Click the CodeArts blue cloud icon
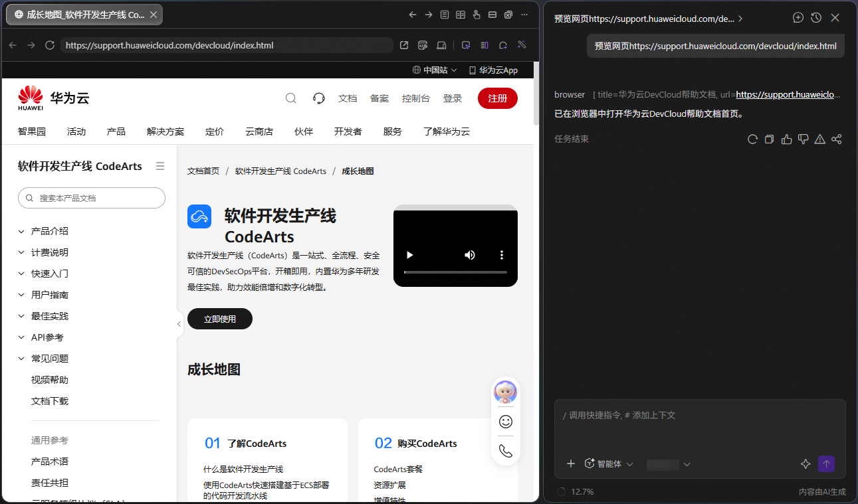The width and height of the screenshot is (858, 504). click(x=199, y=216)
